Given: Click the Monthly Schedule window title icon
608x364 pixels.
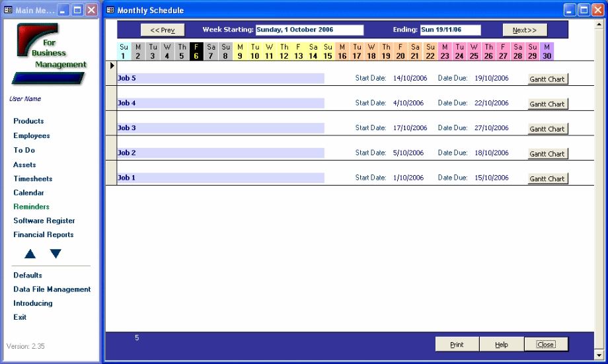Looking at the screenshot, I should [110, 10].
